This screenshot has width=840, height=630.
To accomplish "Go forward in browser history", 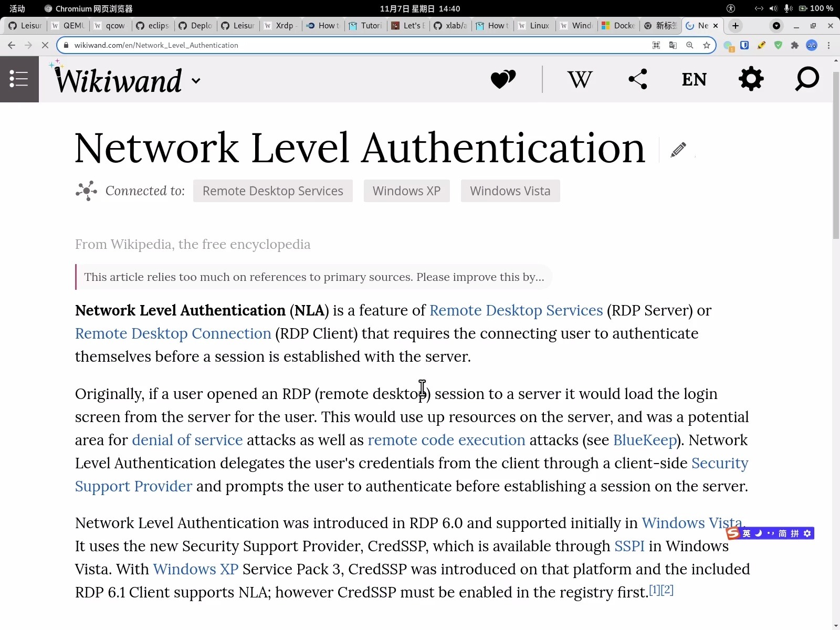I will tap(28, 45).
